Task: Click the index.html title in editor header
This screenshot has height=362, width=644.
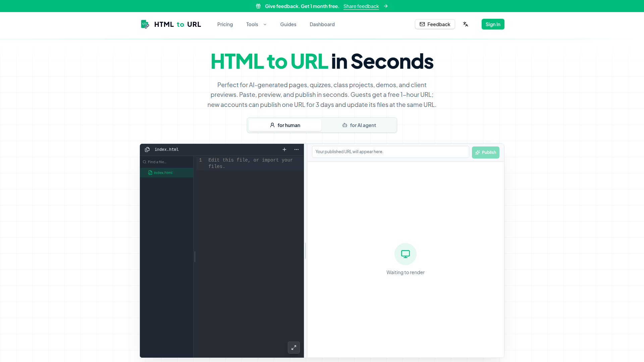Action: tap(167, 149)
